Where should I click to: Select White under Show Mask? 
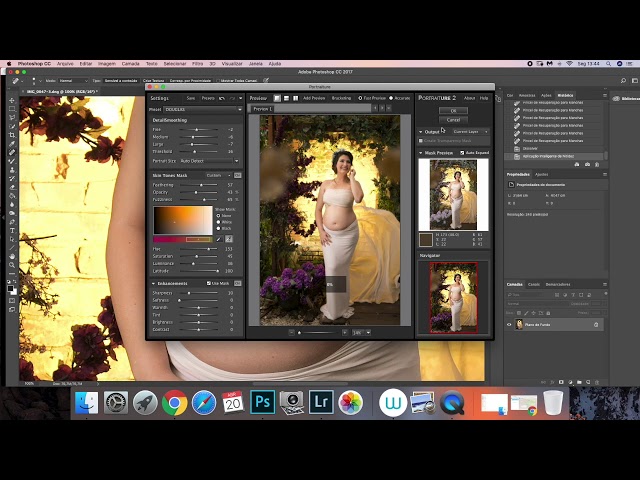(x=218, y=222)
